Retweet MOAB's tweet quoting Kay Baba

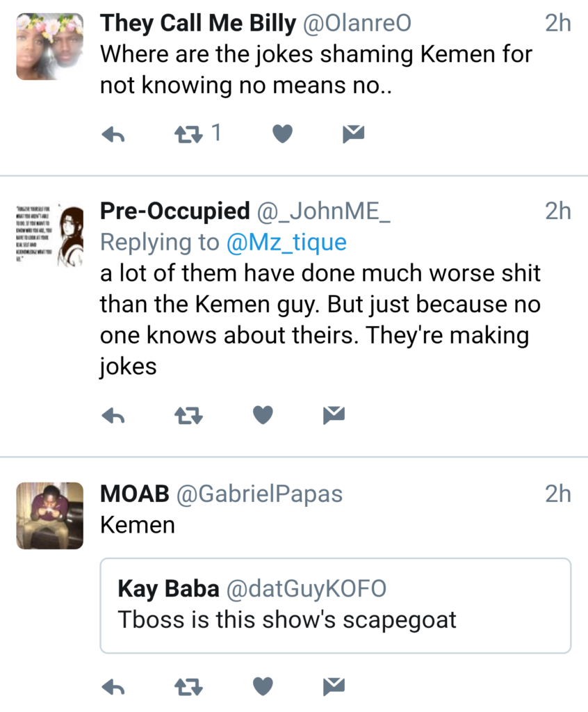click(x=188, y=687)
